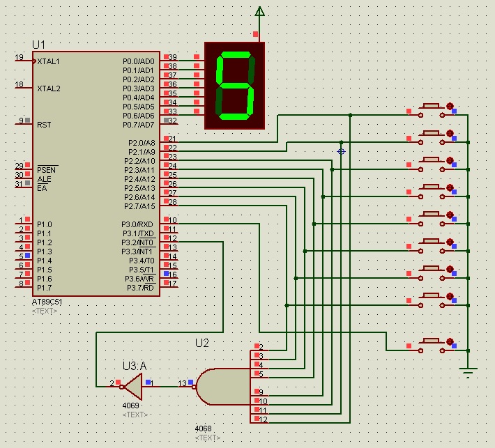Screen dimensions: 495x448
Task: Select the U3:A reference label
Action: point(135,366)
